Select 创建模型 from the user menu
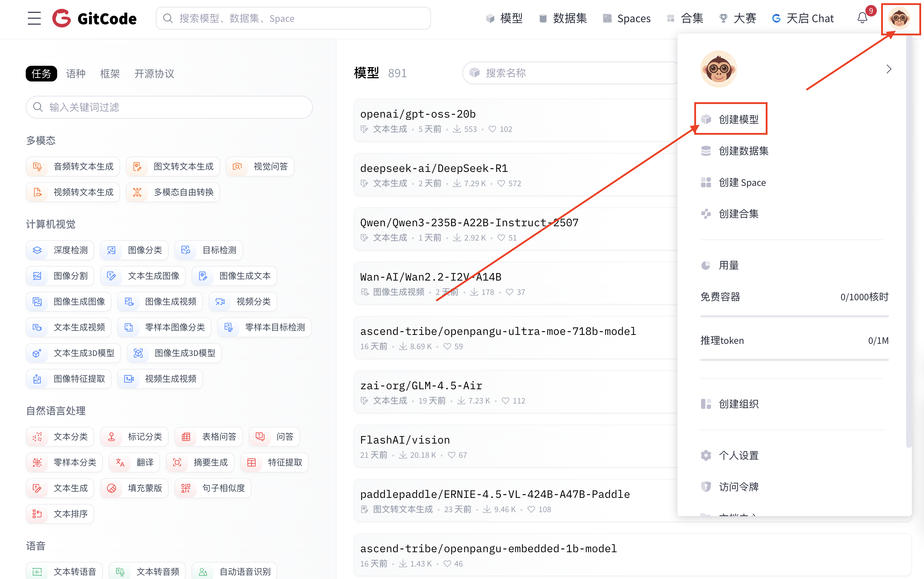This screenshot has height=579, width=924. click(x=730, y=119)
